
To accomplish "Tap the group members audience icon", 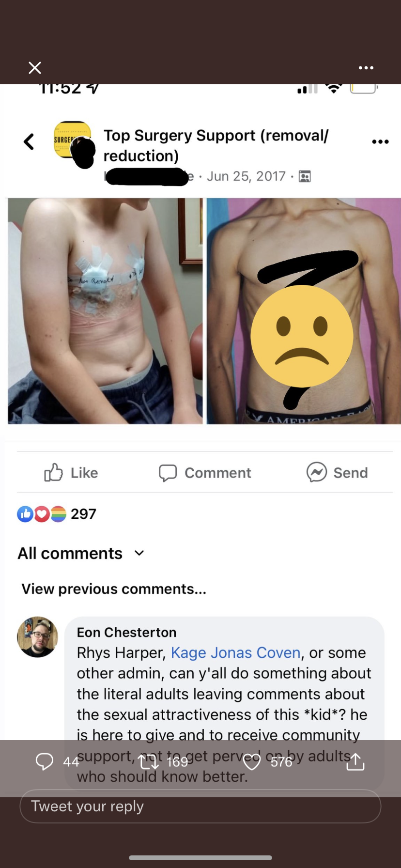I will 305,176.
